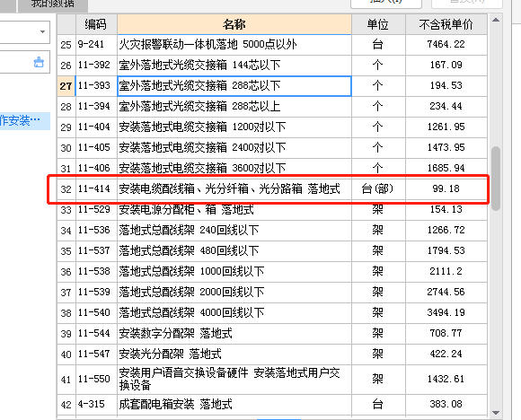Click the 不含税单价 column header

pos(446,24)
